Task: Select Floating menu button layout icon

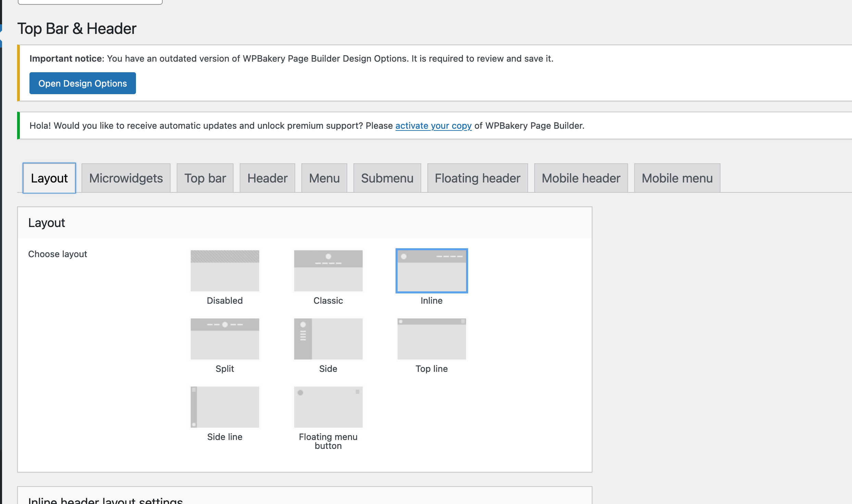Action: (x=328, y=407)
